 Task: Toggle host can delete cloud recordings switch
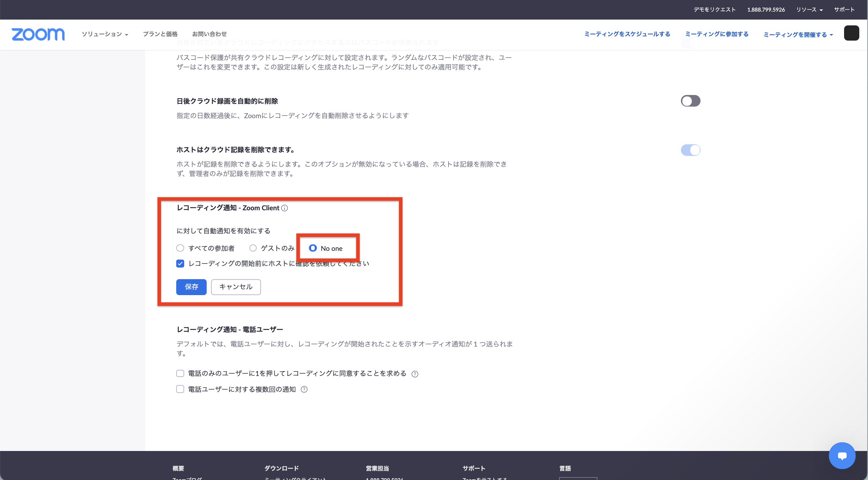click(690, 150)
